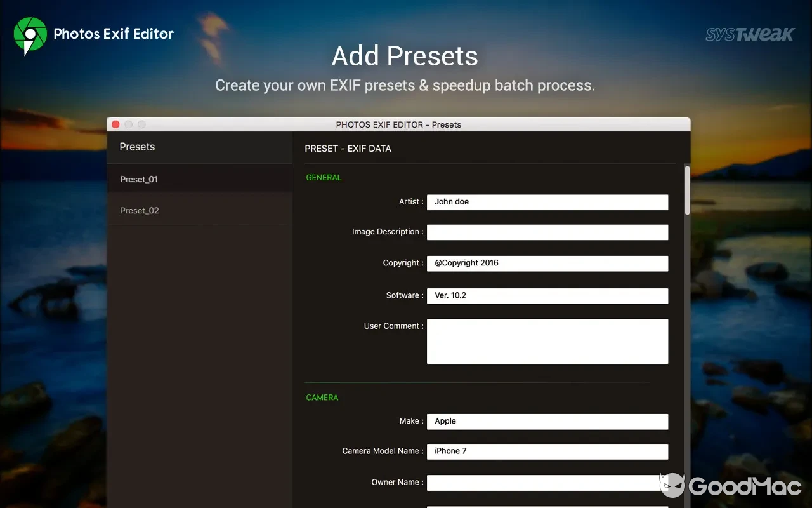Click the Make field containing Apple
Screen dimensions: 812x508
pos(547,421)
